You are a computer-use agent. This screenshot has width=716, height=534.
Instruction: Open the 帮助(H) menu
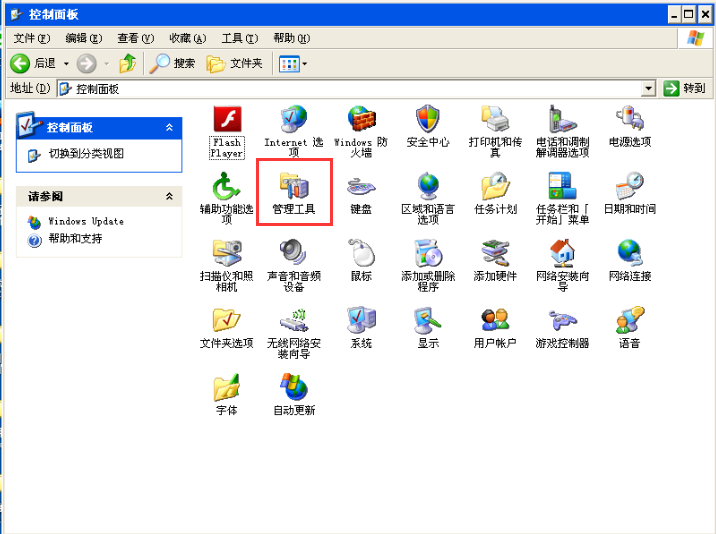tap(292, 38)
